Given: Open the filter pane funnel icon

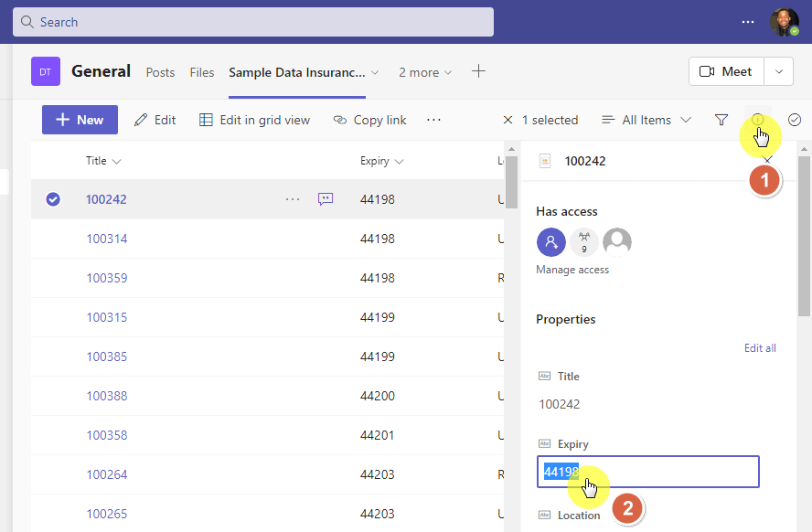Looking at the screenshot, I should 721,120.
